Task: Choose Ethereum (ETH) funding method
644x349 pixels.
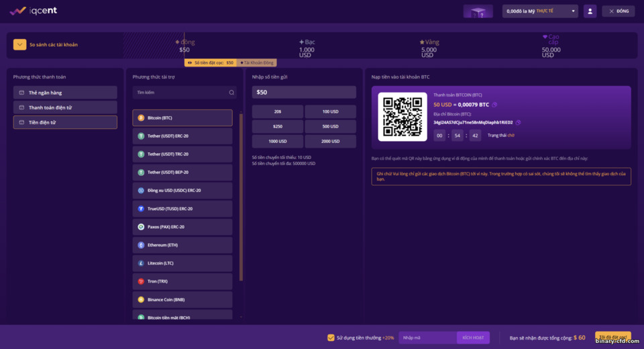Action: pyautogui.click(x=182, y=245)
